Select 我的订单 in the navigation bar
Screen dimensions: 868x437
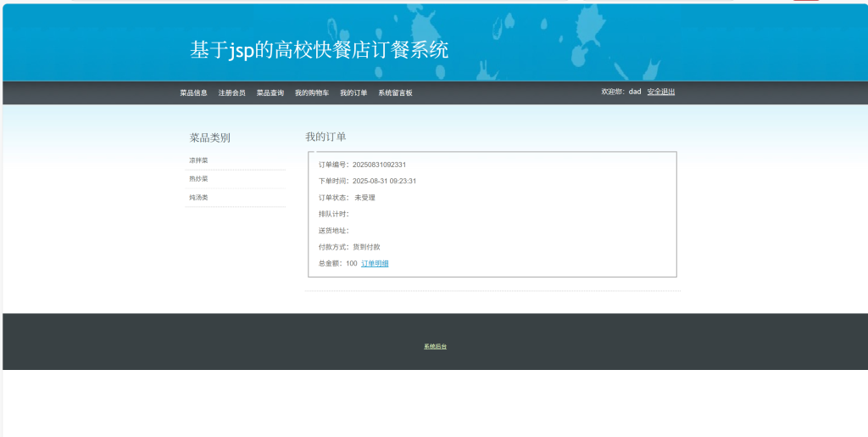point(353,93)
